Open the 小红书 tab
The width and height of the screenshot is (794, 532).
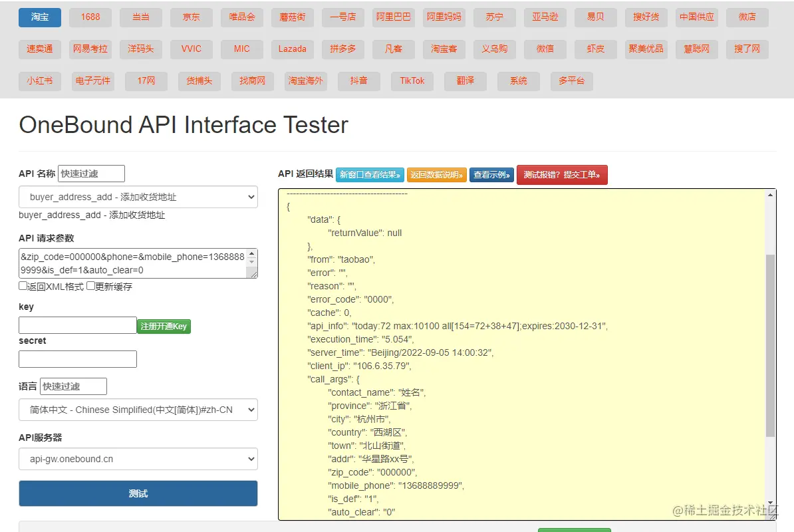click(39, 81)
